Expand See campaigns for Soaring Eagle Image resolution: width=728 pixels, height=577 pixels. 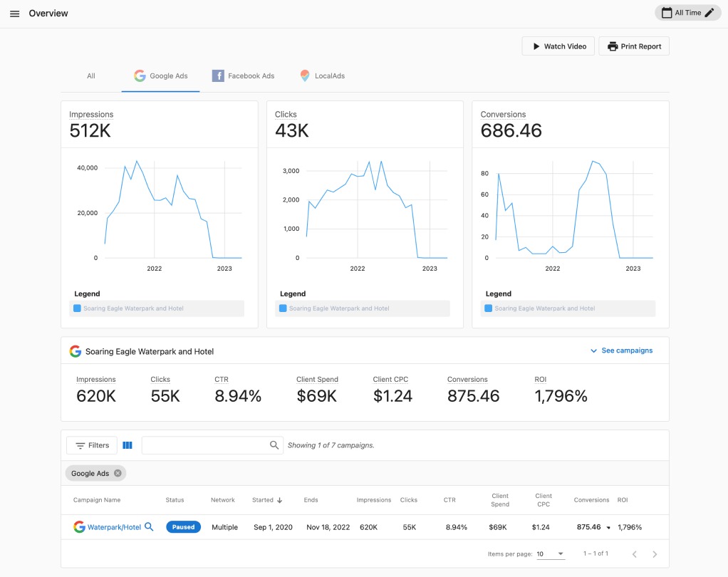[621, 350]
